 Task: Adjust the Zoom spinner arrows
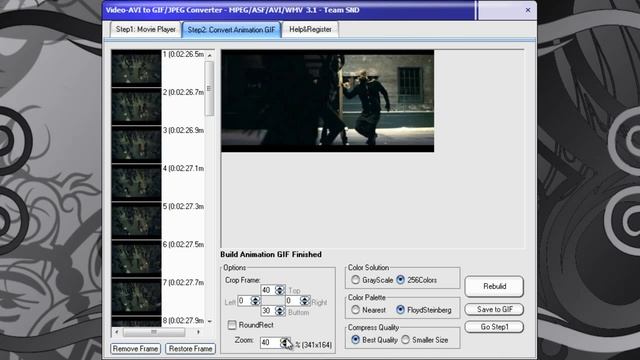click(x=285, y=342)
